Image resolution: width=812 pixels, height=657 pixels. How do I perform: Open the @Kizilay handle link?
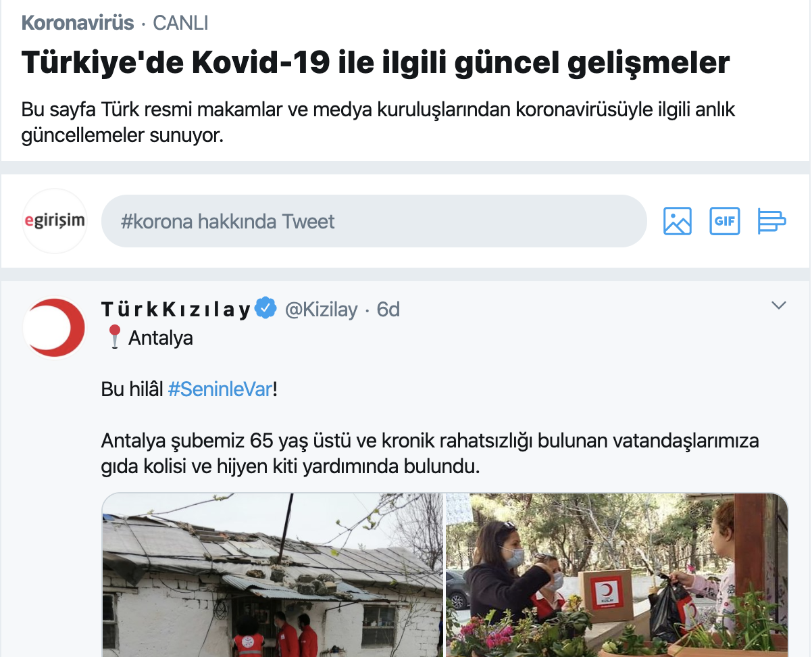[x=321, y=310]
